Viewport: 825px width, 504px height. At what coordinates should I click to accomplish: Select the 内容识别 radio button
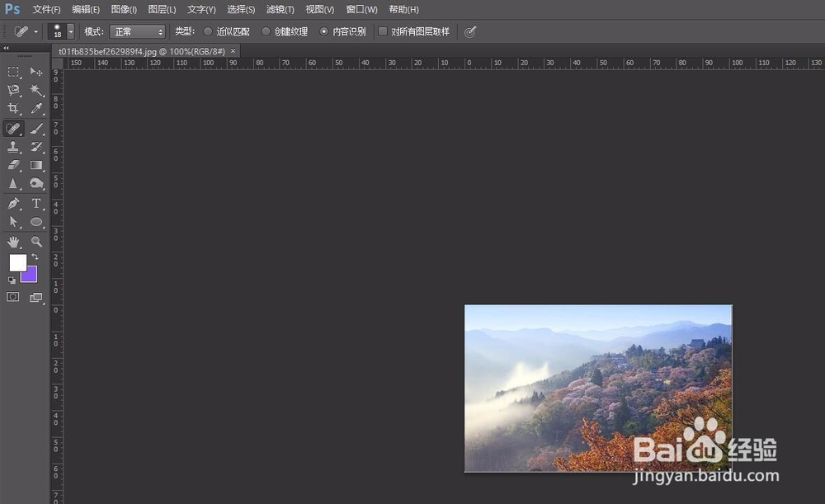click(323, 31)
